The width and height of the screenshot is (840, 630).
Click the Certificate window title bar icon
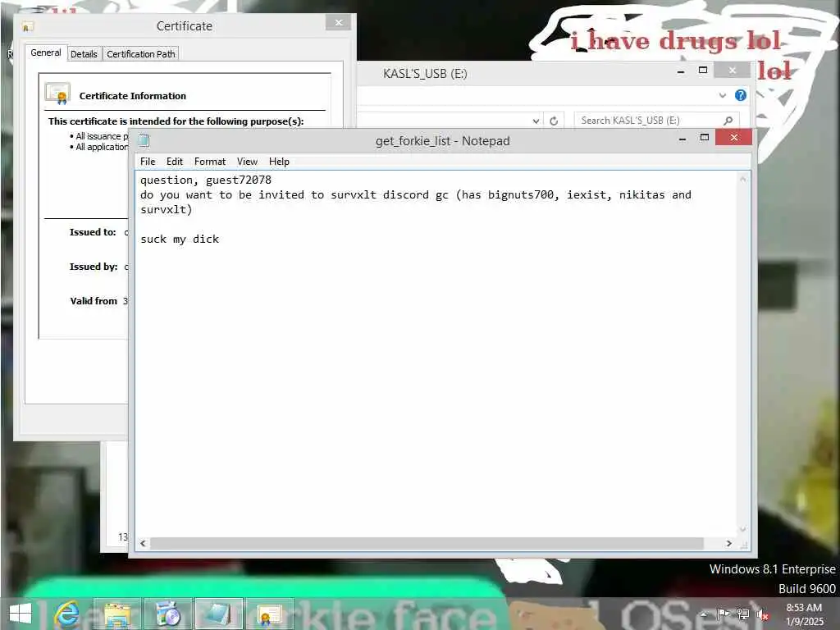point(28,26)
